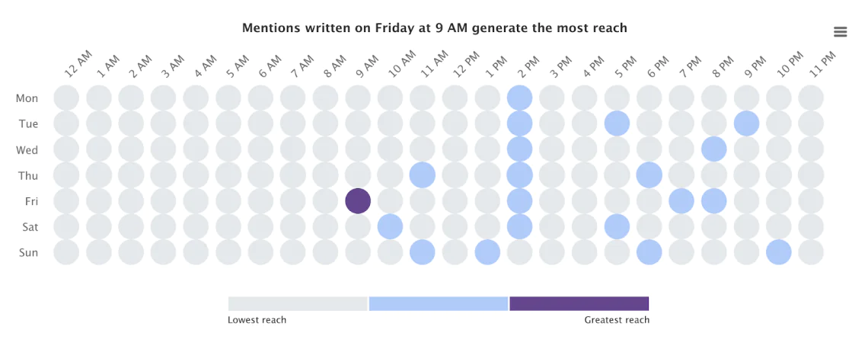868x339 pixels.
Task: Click the Thursday 11 AM blue circle
Action: [x=422, y=175]
